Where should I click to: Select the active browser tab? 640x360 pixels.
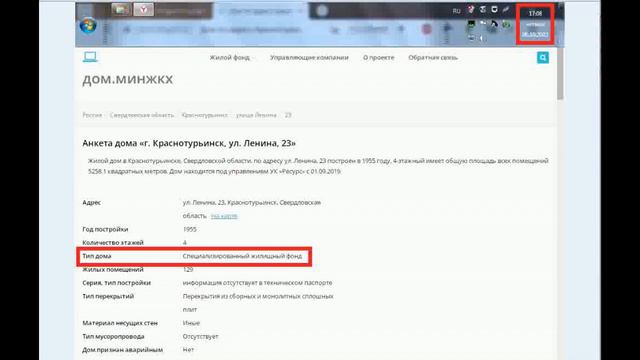(x=260, y=11)
